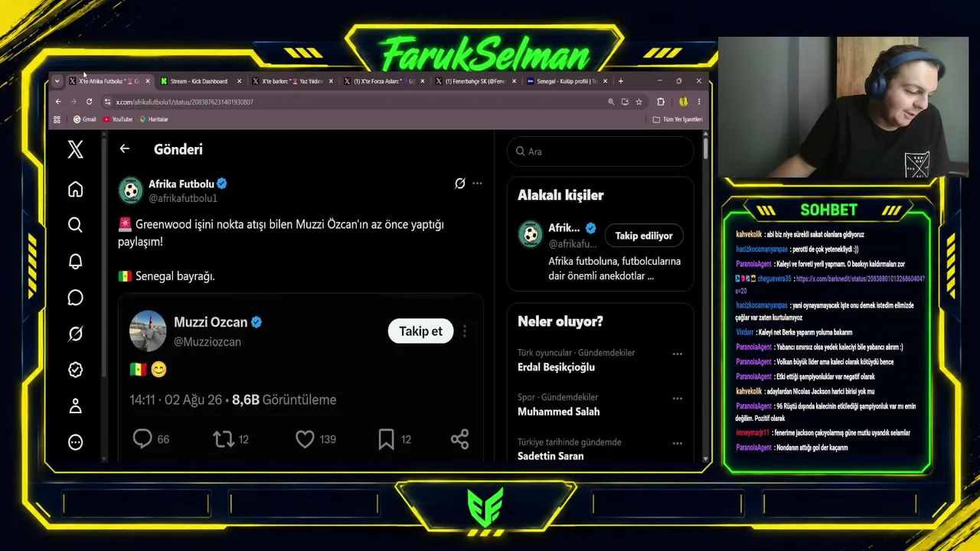This screenshot has width=980, height=551.
Task: Click the Grok icon on Afrika Futbolu's post
Action: 459,184
